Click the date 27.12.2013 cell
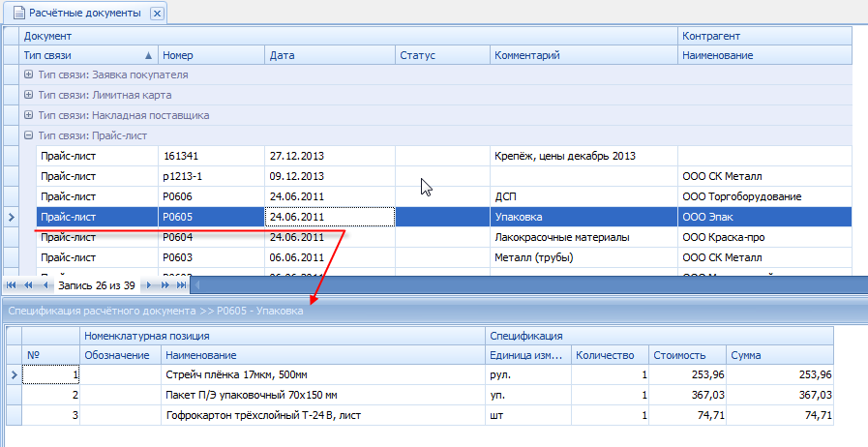This screenshot has width=868, height=447. click(x=330, y=156)
